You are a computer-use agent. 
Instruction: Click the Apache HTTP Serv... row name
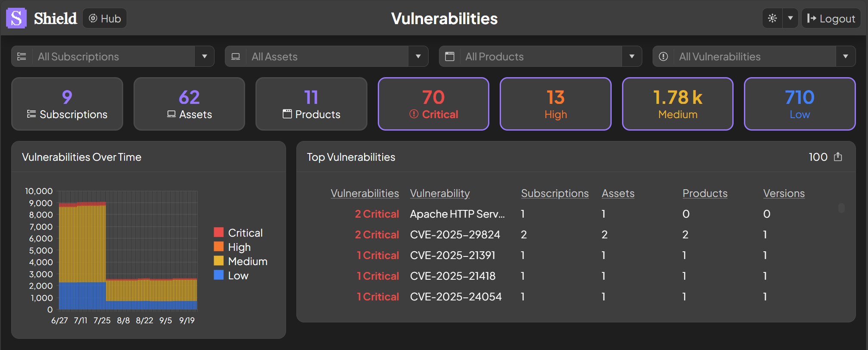457,214
